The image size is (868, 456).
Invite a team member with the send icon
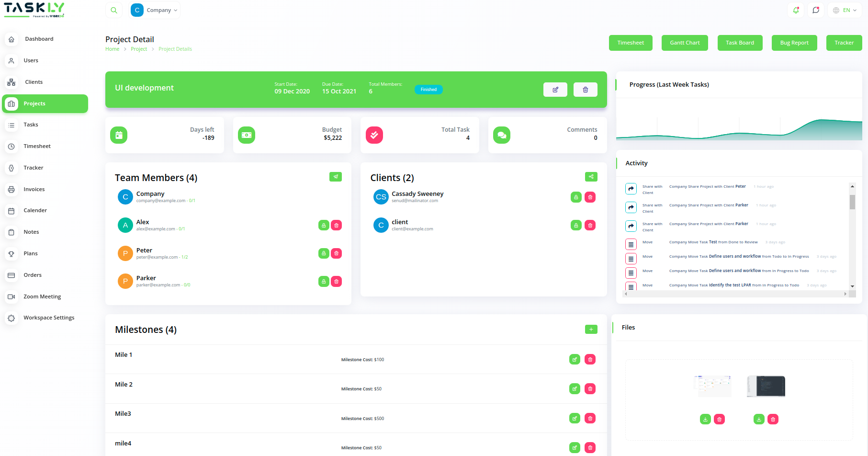coord(336,177)
